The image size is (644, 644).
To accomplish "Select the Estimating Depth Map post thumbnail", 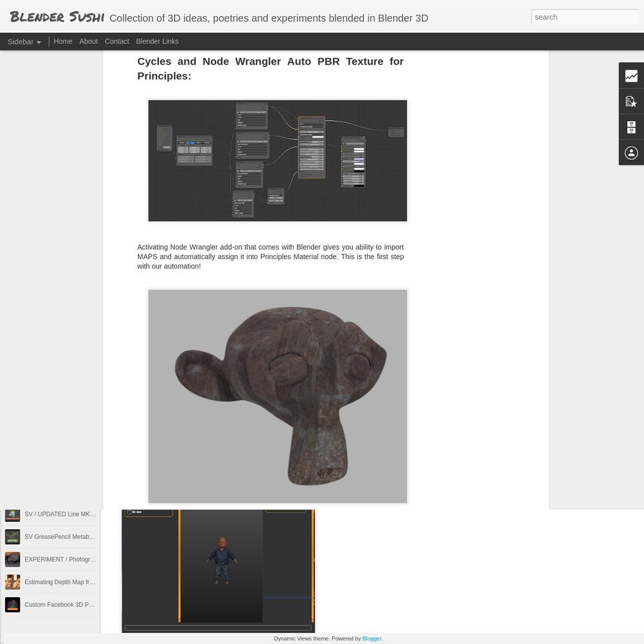I will pos(12,582).
